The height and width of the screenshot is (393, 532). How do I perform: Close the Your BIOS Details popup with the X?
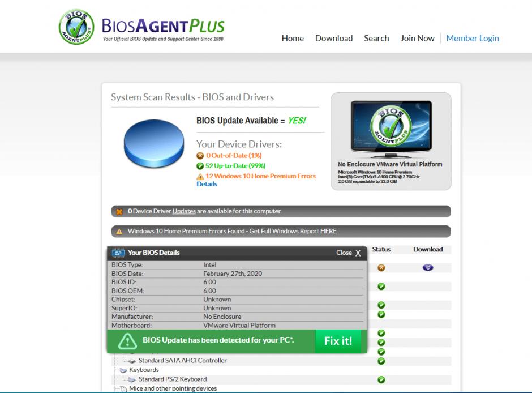coord(358,253)
